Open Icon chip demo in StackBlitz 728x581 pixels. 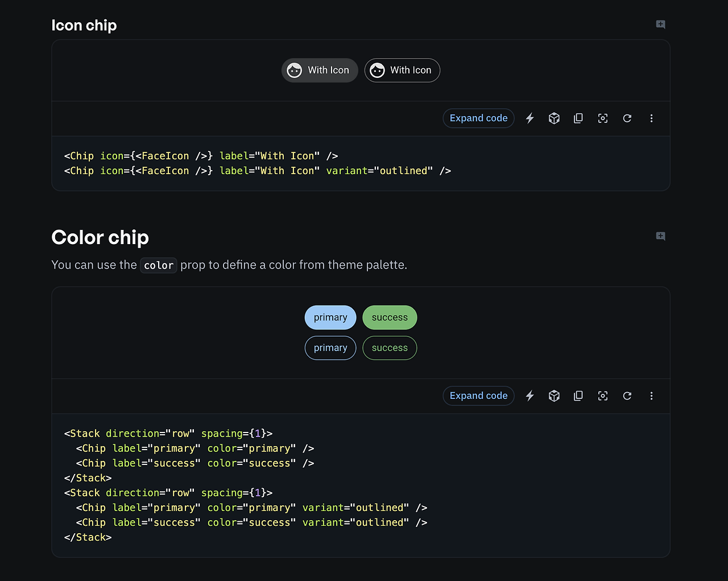click(530, 118)
